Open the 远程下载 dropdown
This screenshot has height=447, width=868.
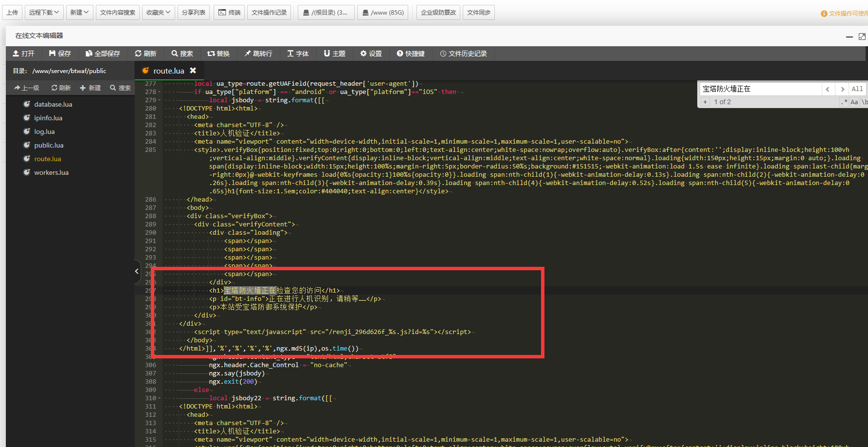44,12
